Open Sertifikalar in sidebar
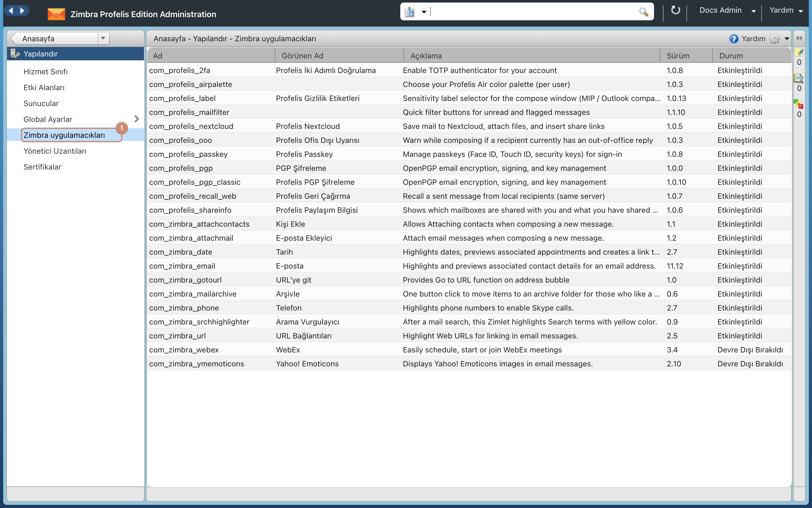 pyautogui.click(x=42, y=167)
